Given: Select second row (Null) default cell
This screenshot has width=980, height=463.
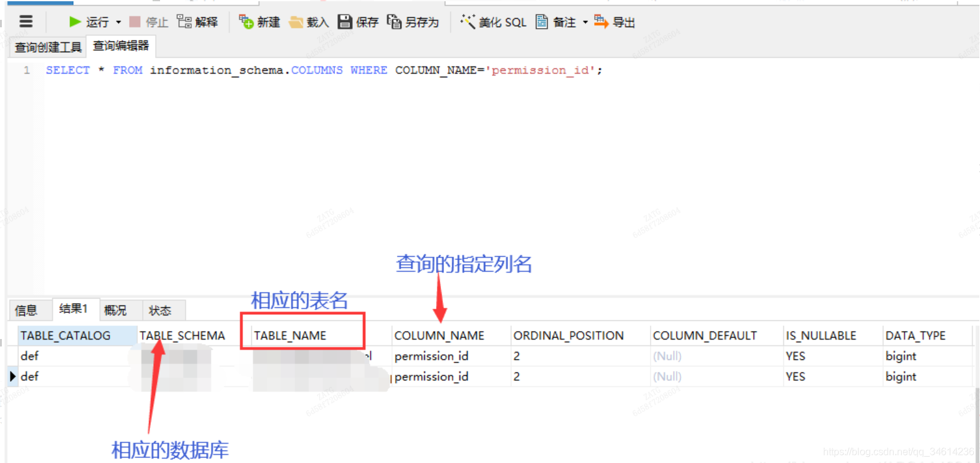Looking at the screenshot, I should [x=716, y=376].
